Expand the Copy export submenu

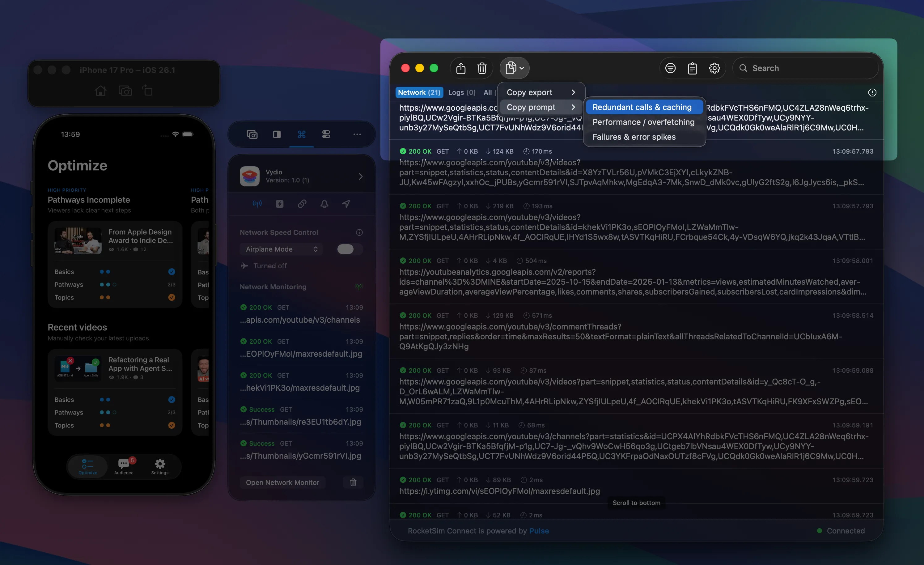pos(541,92)
